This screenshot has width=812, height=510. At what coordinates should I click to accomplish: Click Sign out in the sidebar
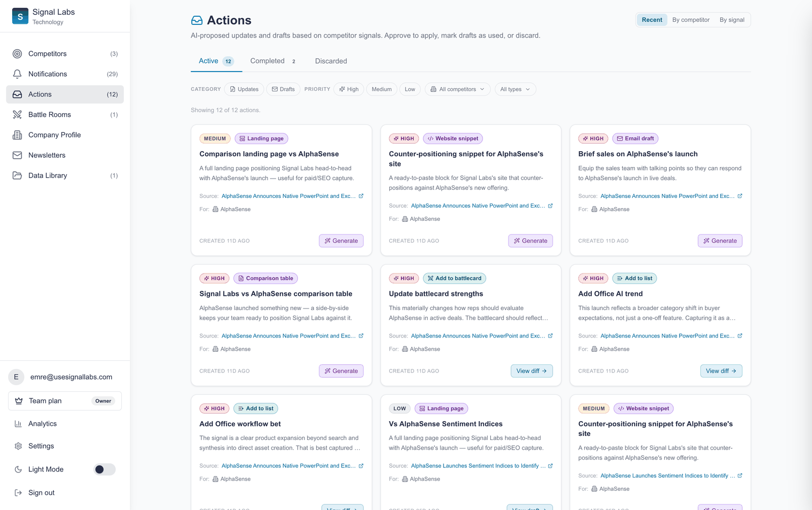tap(65, 493)
